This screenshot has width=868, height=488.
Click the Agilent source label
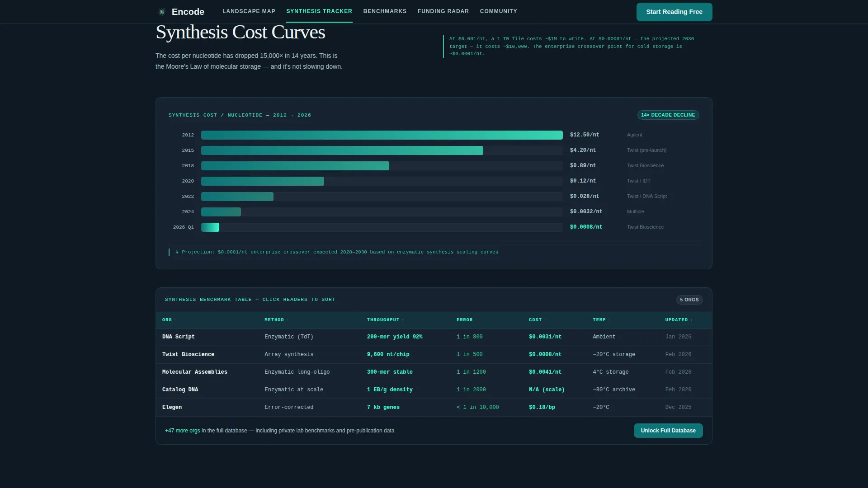634,135
